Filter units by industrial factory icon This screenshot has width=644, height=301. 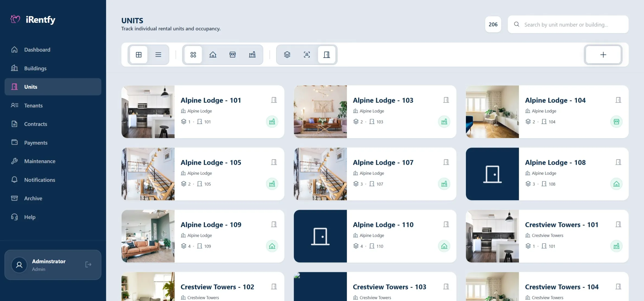252,55
